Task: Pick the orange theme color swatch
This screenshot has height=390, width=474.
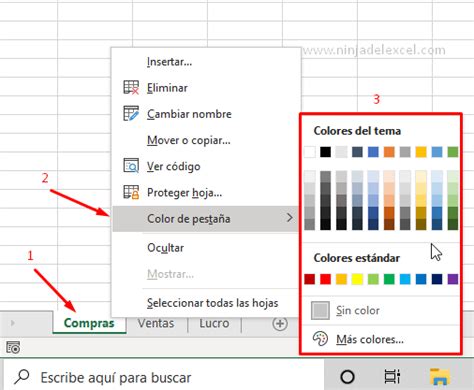Action: (389, 152)
